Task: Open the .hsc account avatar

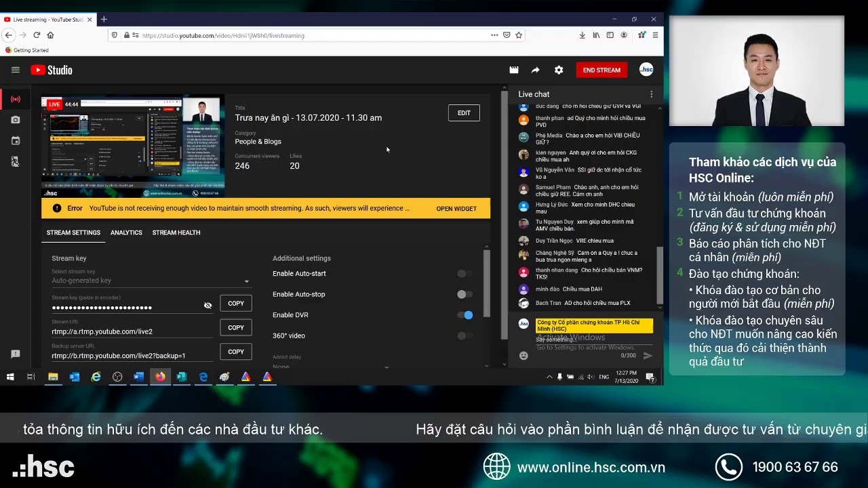Action: coord(646,70)
